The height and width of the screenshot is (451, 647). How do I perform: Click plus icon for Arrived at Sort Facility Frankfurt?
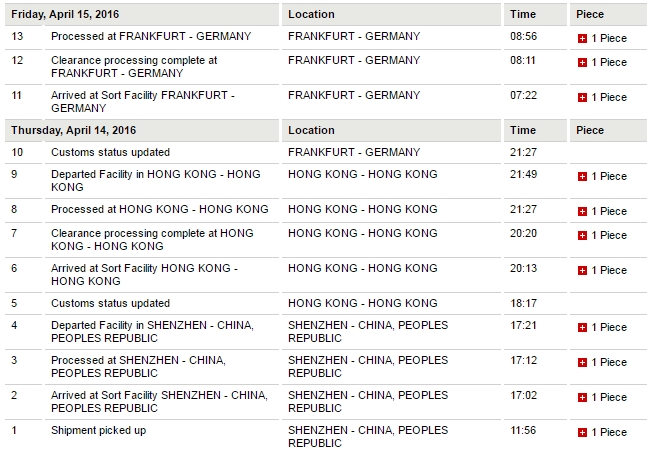coord(582,97)
